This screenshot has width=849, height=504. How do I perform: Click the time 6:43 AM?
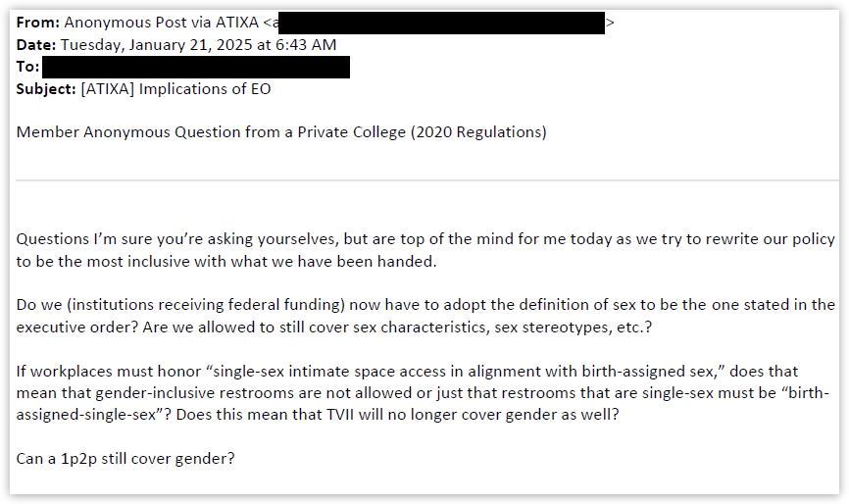coord(306,45)
